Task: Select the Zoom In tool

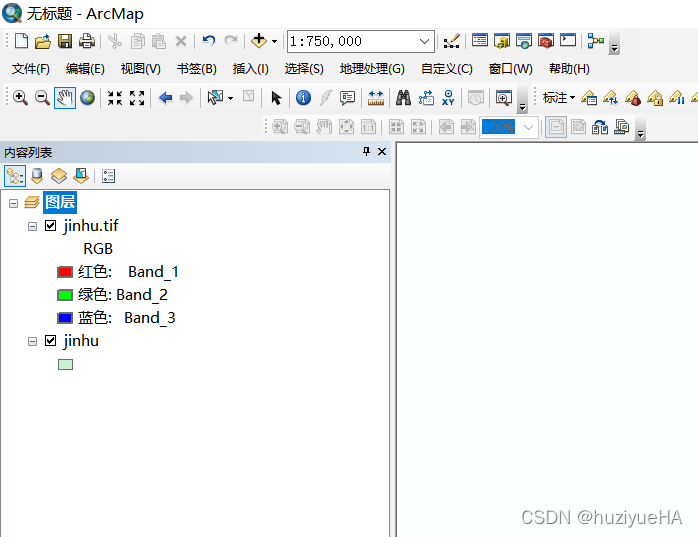Action: pos(20,98)
